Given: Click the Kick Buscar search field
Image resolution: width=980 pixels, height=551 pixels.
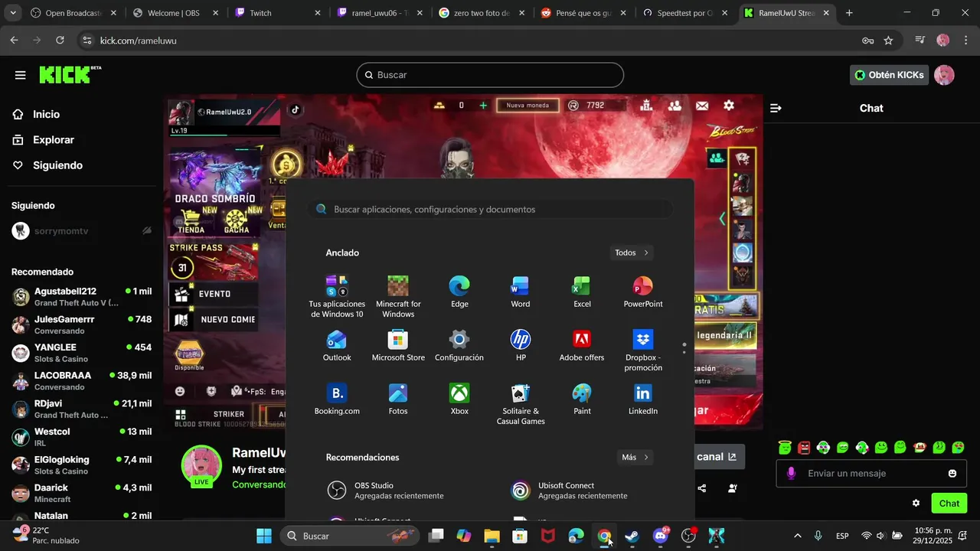Looking at the screenshot, I should coord(490,75).
